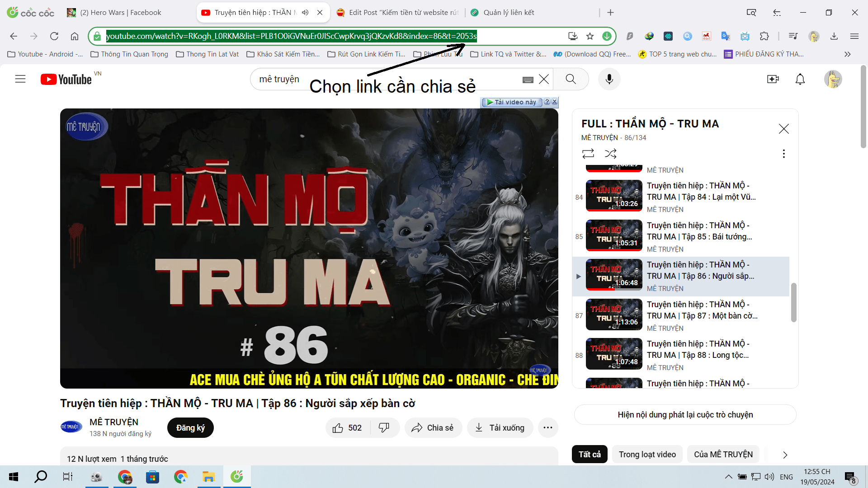
Task: Toggle playlist shuffle
Action: click(x=610, y=154)
